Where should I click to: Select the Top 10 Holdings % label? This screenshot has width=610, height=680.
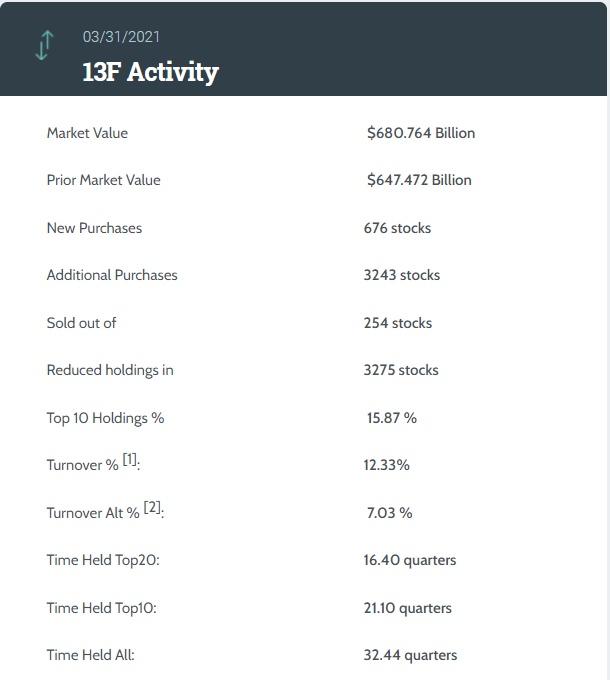105,418
